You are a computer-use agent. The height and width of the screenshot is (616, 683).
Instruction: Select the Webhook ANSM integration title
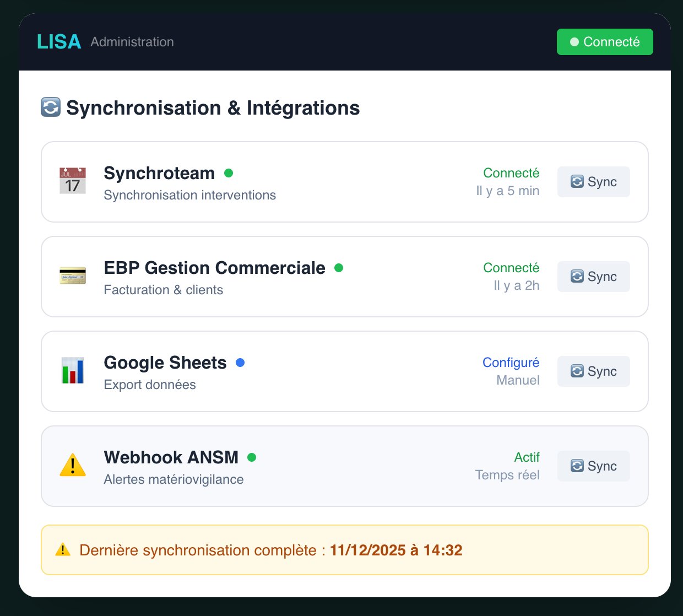pyautogui.click(x=171, y=457)
